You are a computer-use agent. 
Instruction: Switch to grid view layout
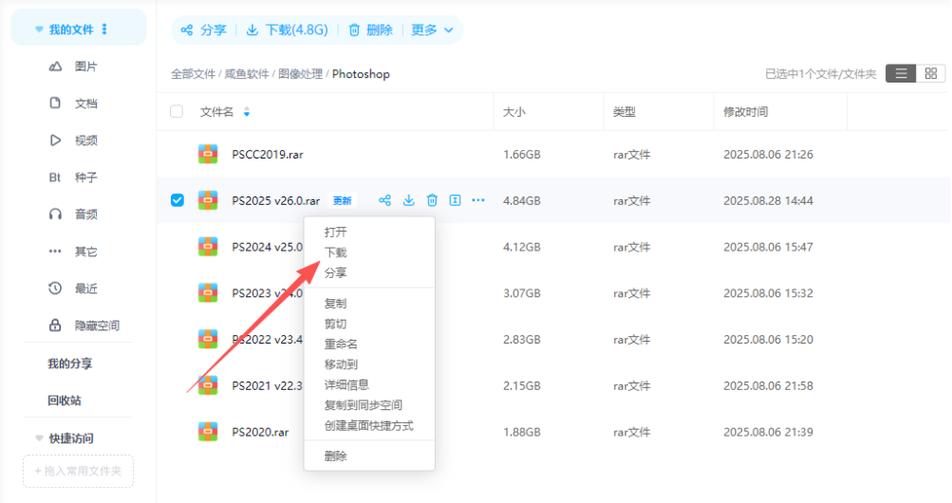click(x=931, y=74)
